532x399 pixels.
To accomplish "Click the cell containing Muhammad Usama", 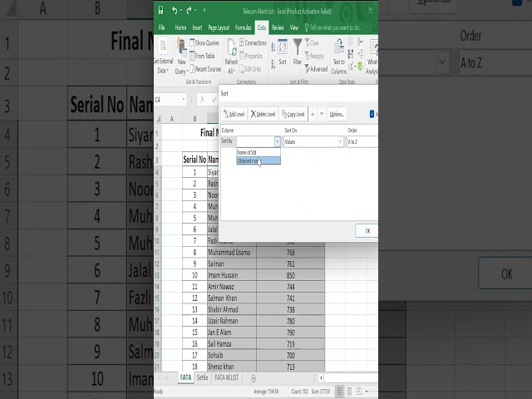I will [232, 253].
